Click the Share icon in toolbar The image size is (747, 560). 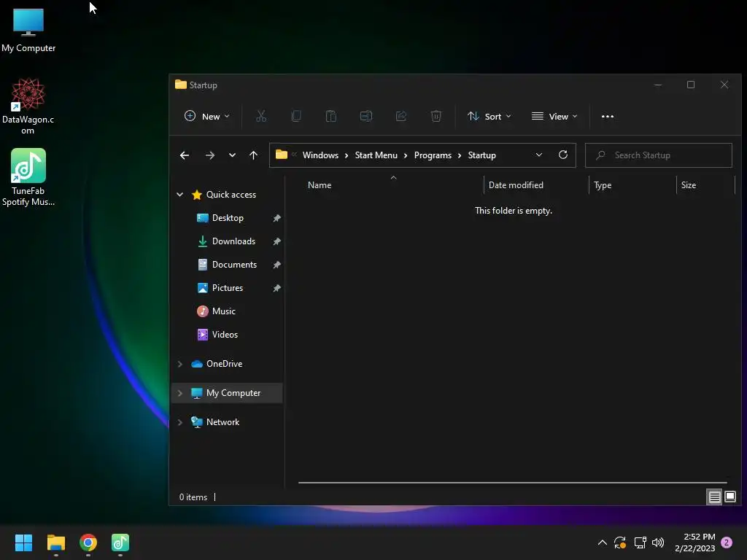coord(401,116)
